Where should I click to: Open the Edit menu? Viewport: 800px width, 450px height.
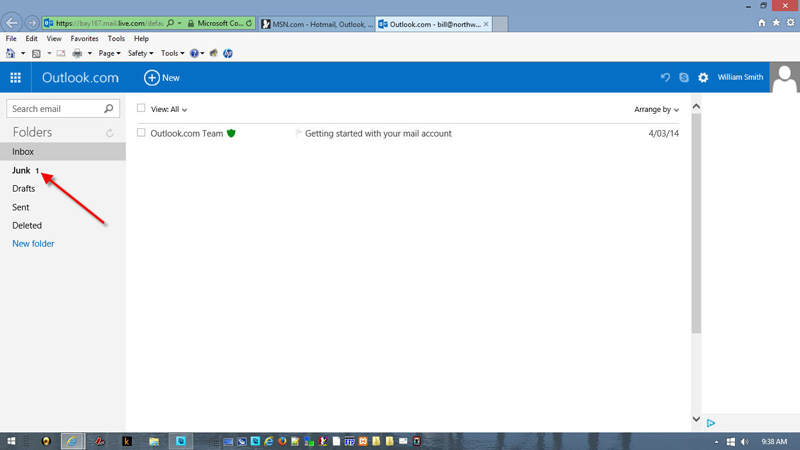[31, 38]
